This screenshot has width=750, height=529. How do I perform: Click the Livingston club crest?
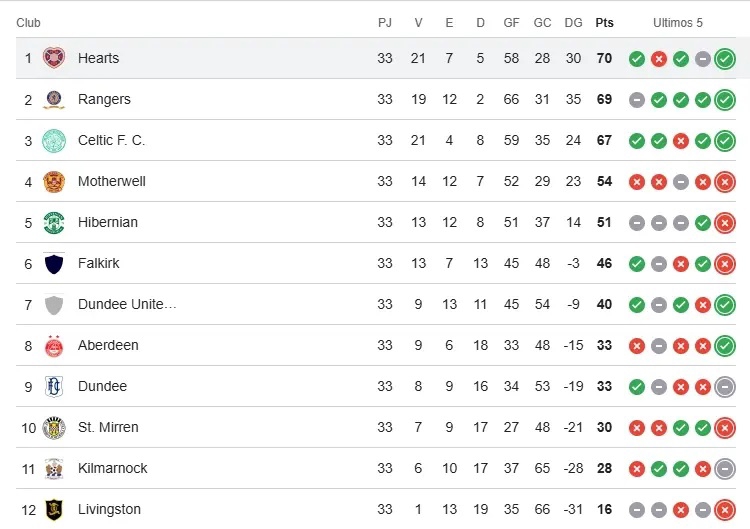click(54, 509)
